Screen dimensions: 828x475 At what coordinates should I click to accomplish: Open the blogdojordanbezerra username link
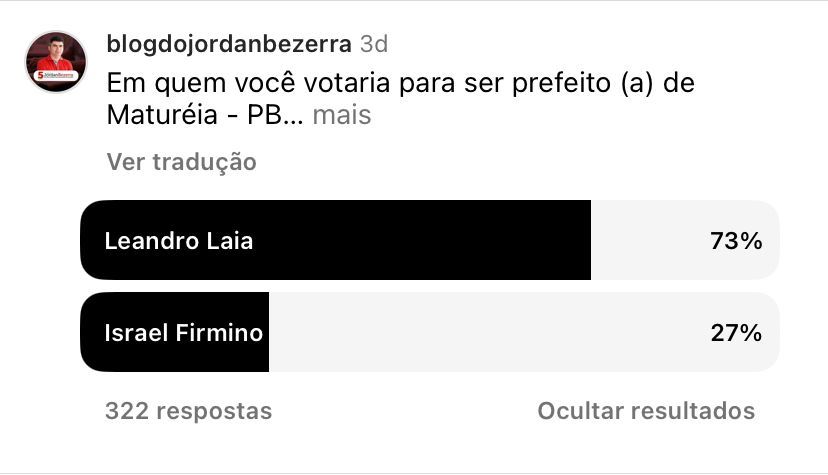click(x=229, y=44)
